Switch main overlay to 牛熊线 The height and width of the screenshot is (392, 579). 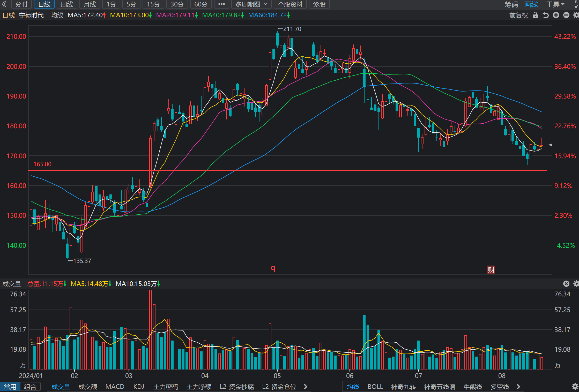[x=473, y=387]
